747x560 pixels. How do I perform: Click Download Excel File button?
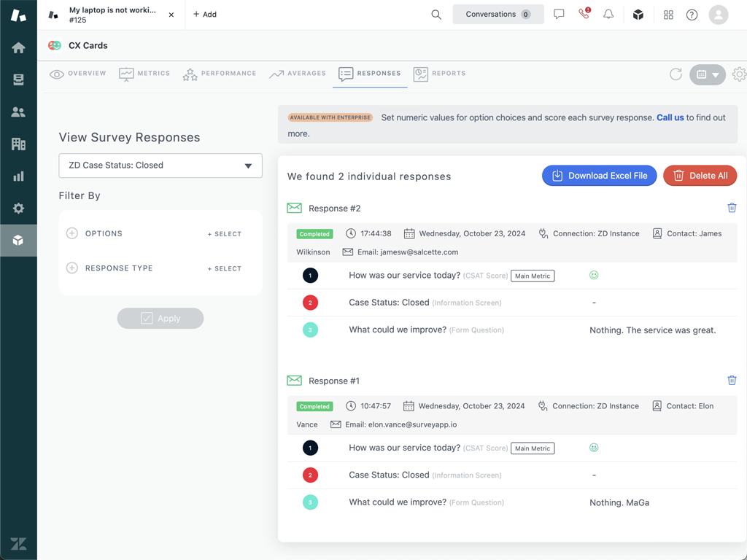tap(599, 176)
